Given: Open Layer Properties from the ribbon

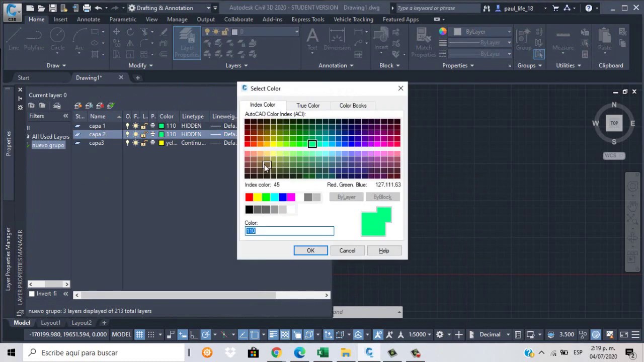Looking at the screenshot, I should (187, 42).
